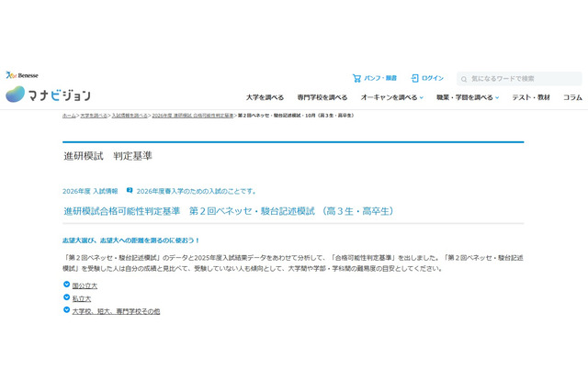
Task: Jump to 大学校、短大、専門学校その他 link
Action: click(x=116, y=311)
